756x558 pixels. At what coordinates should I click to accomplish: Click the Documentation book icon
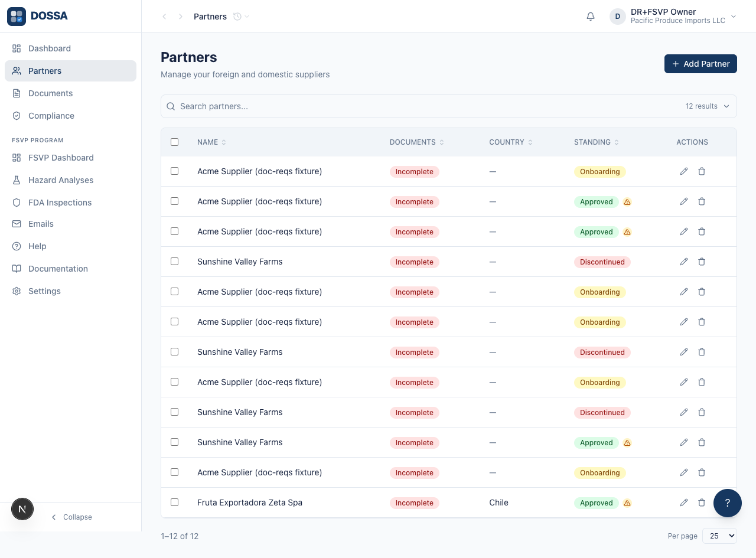click(x=17, y=269)
